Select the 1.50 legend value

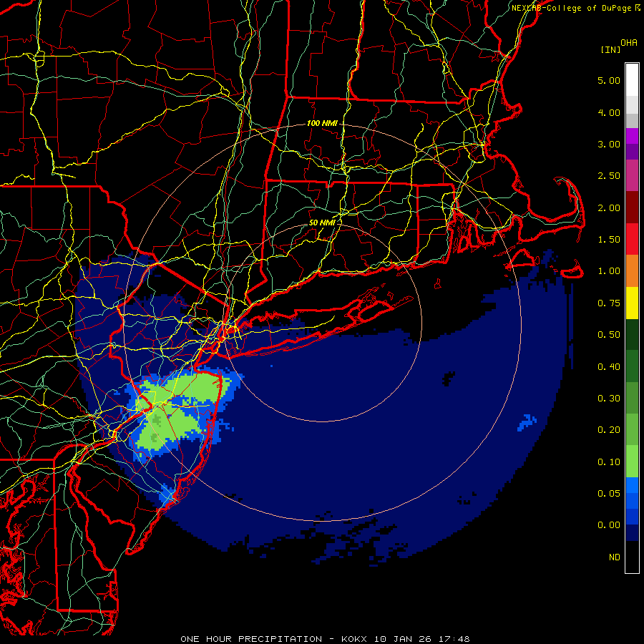click(609, 240)
